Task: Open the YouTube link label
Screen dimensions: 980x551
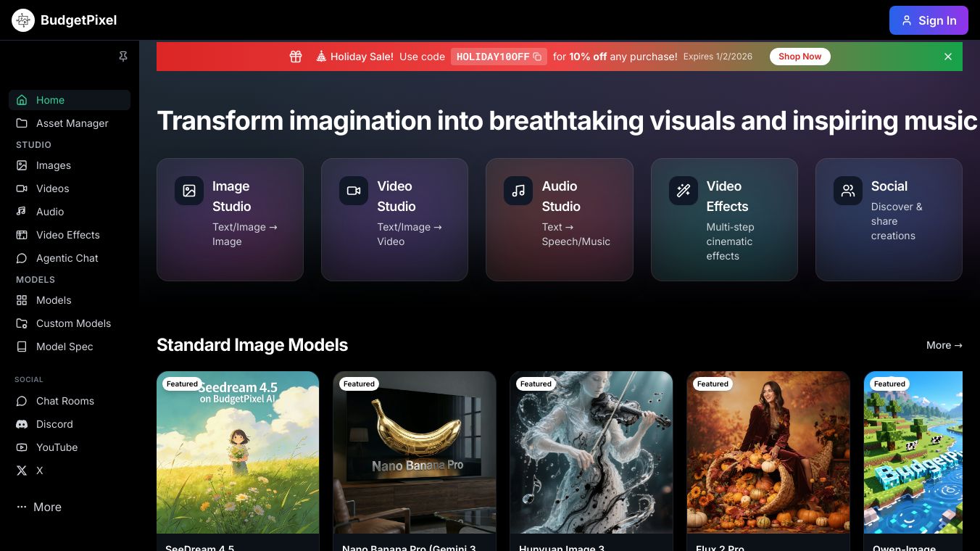Action: pos(57,447)
